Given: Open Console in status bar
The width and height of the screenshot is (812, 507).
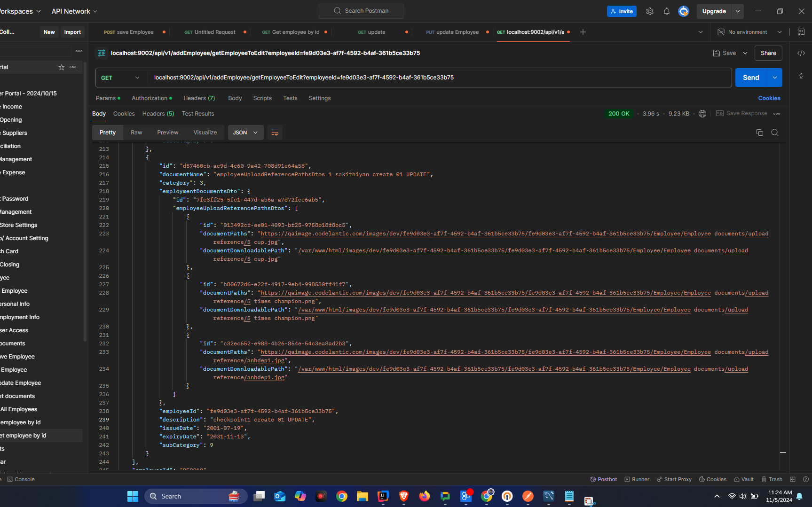Looking at the screenshot, I should coord(21,479).
